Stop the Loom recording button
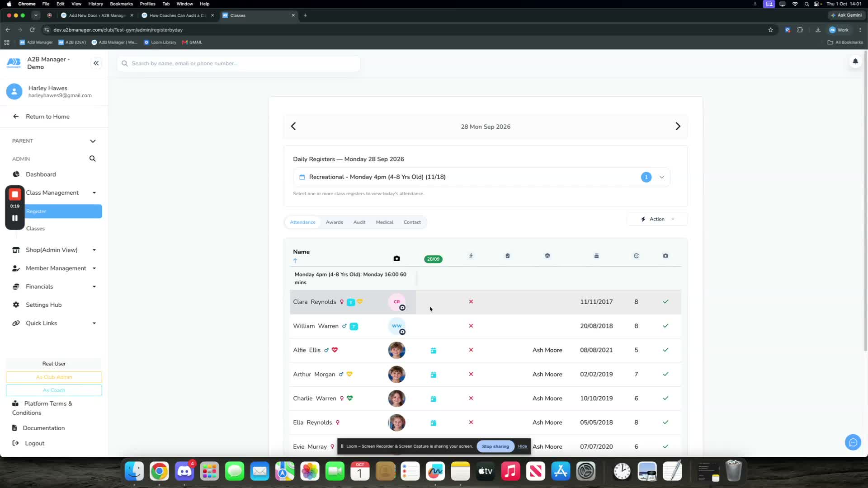 15,194
